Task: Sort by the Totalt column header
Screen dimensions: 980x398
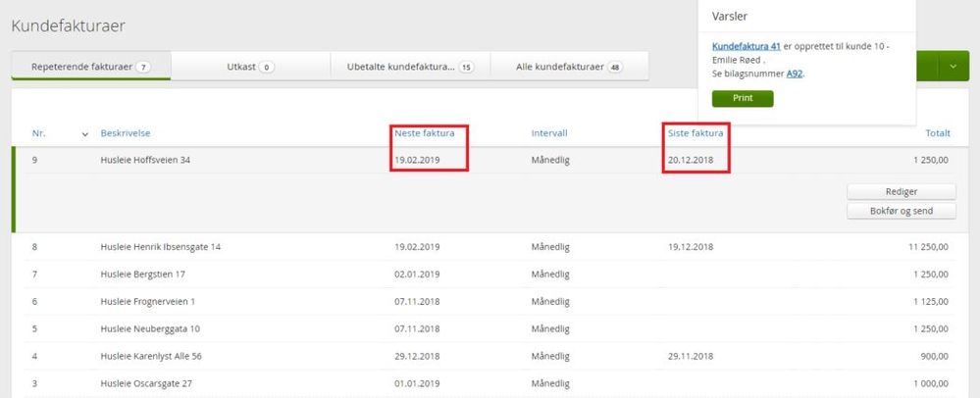Action: 938,133
